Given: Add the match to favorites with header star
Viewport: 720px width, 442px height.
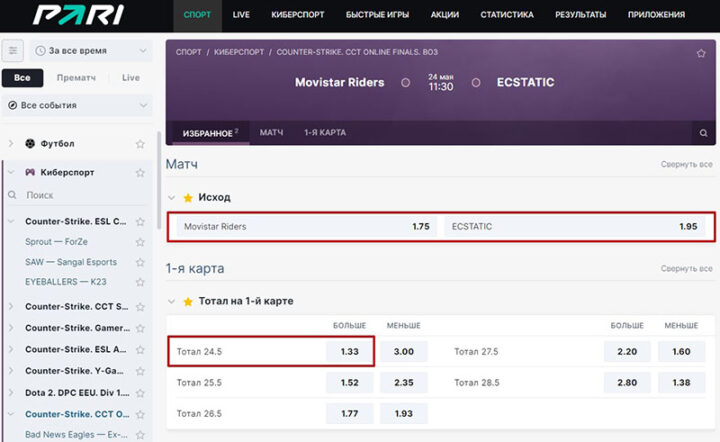Looking at the screenshot, I should pyautogui.click(x=701, y=52).
